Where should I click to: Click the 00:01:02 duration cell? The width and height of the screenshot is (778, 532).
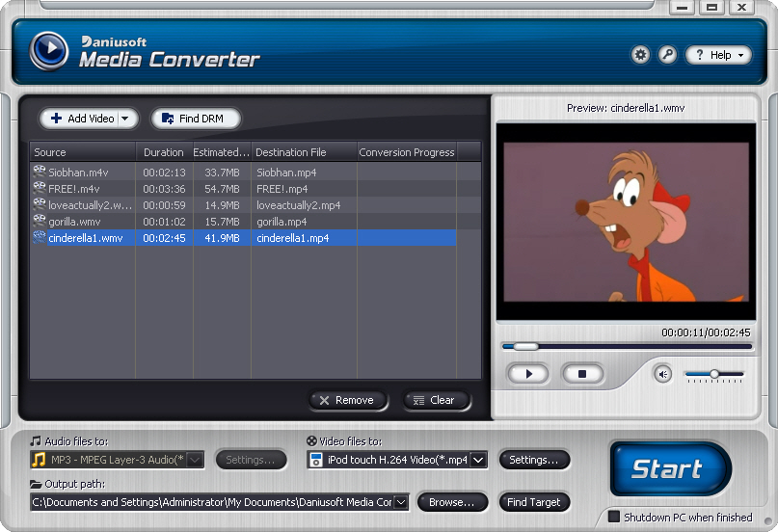pyautogui.click(x=164, y=221)
